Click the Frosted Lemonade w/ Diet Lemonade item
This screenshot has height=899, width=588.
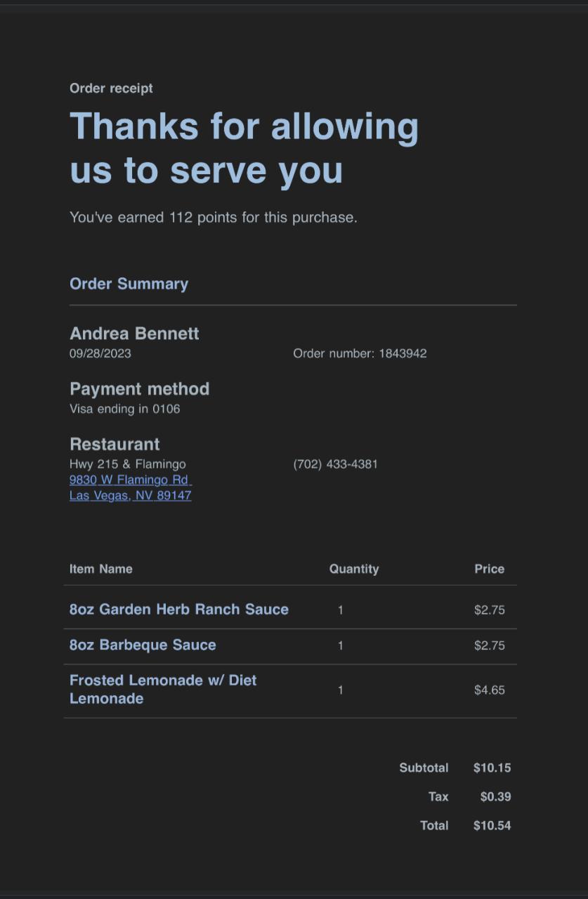pyautogui.click(x=162, y=689)
